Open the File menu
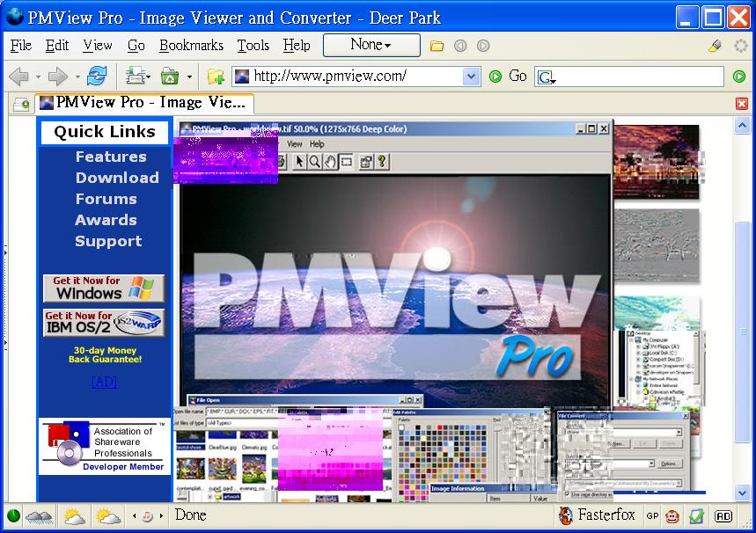This screenshot has height=533, width=756. [x=21, y=46]
